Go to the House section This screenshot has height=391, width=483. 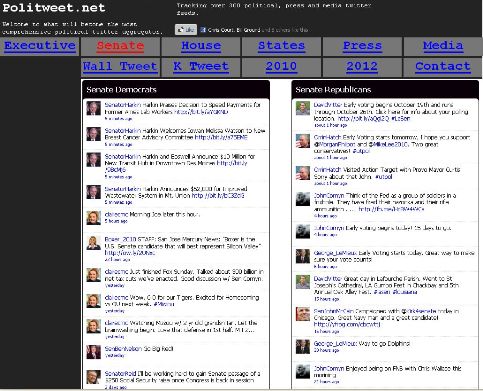(201, 46)
